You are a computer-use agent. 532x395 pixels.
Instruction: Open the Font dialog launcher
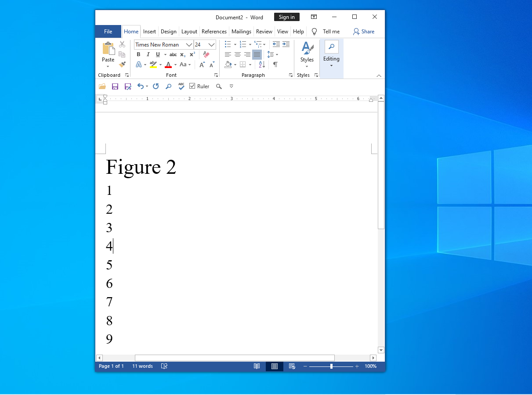[x=216, y=75]
